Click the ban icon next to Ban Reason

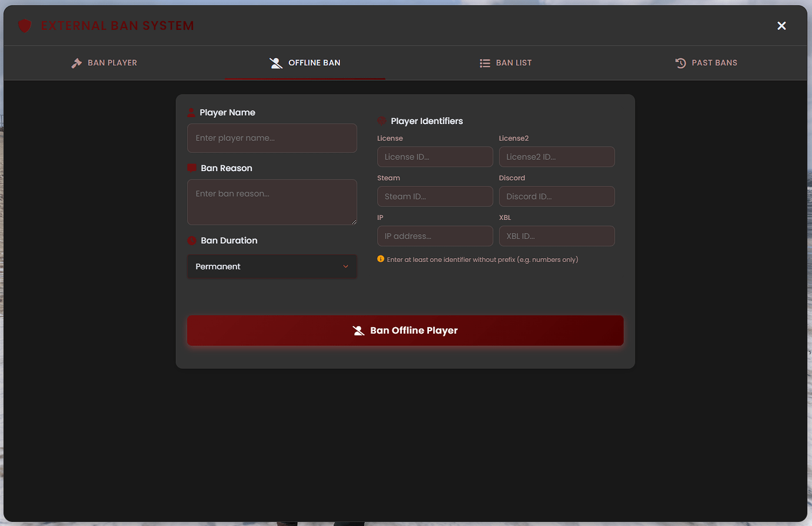click(192, 168)
